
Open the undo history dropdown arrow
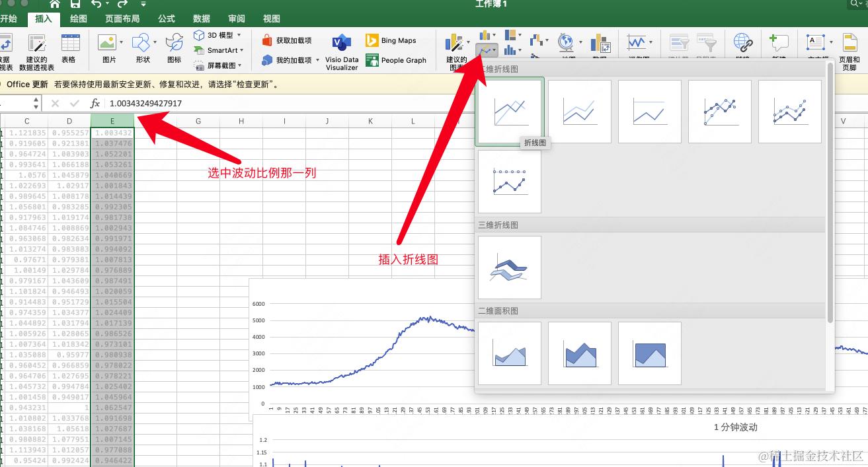tap(106, 4)
